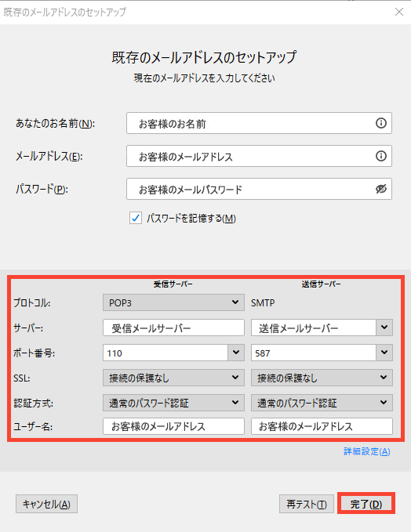Click the 再テスト button
Viewport: 411px width, 532px height.
(307, 504)
